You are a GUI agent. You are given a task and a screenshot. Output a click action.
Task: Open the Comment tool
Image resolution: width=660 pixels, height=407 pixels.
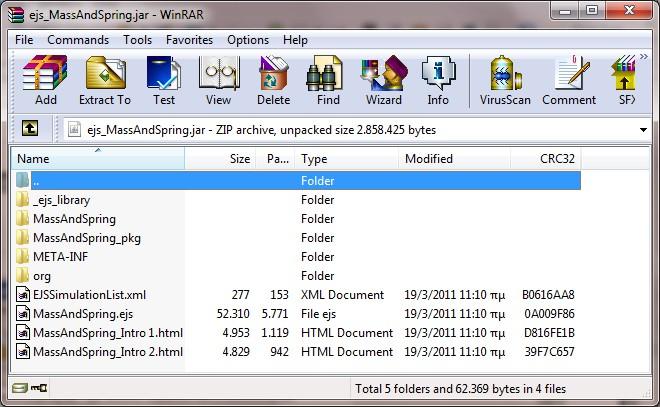click(x=569, y=80)
